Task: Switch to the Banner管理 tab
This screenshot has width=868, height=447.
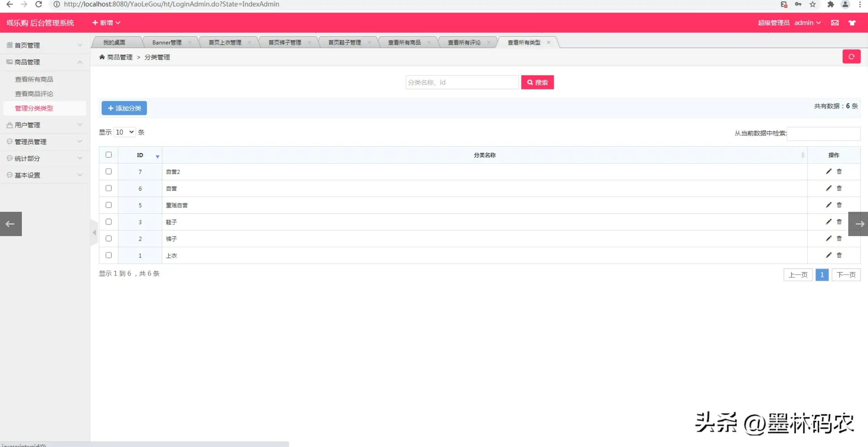Action: (x=167, y=42)
